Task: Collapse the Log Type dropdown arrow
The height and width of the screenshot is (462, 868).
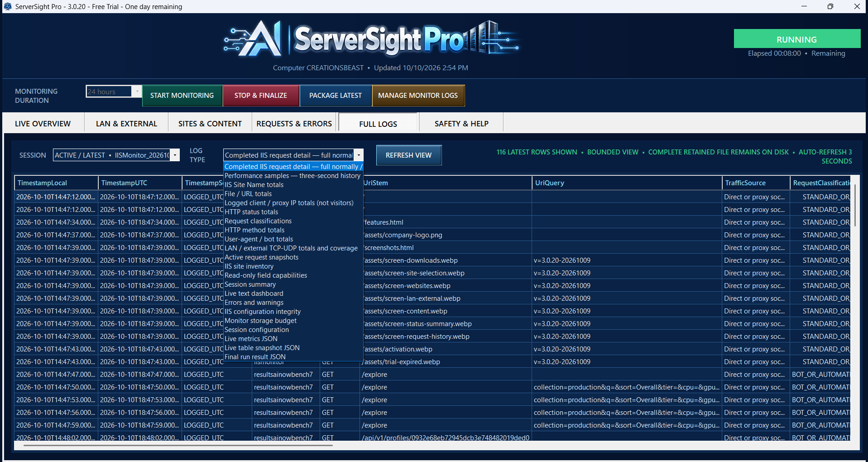Action: (359, 155)
